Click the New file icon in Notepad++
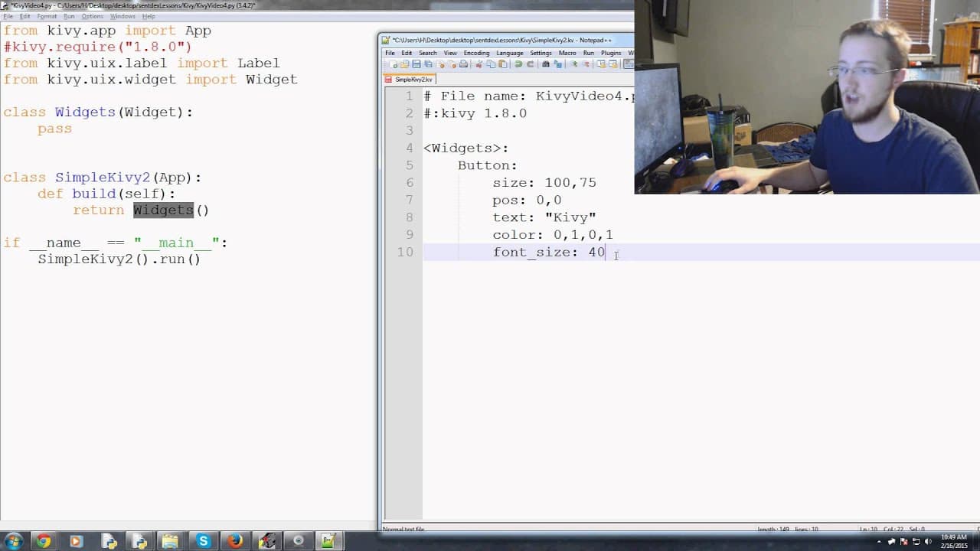 [394, 64]
